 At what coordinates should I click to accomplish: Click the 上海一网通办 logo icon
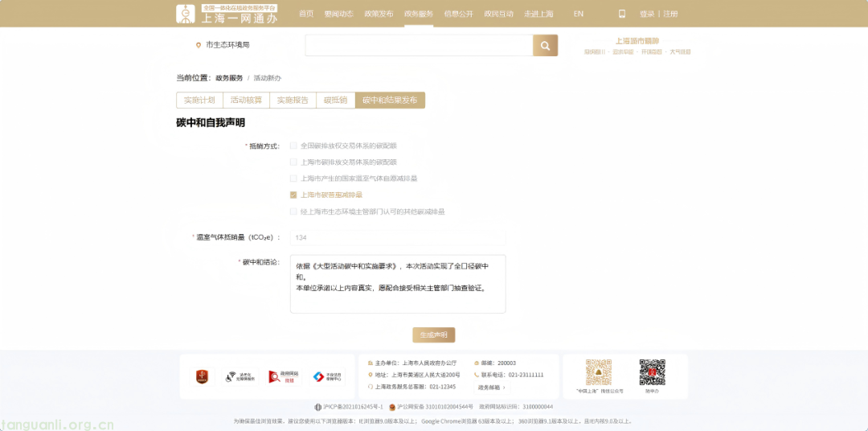click(186, 14)
